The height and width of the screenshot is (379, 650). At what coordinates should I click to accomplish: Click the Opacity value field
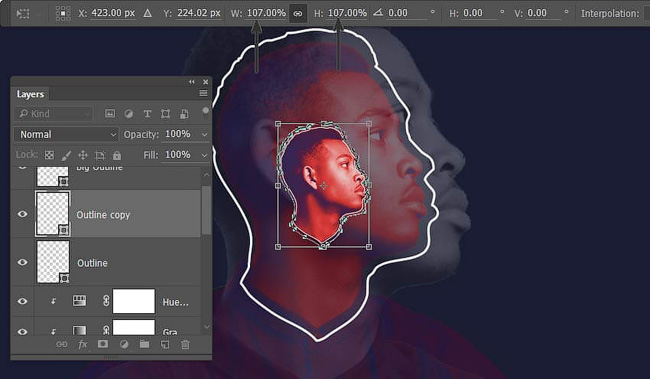tap(178, 134)
